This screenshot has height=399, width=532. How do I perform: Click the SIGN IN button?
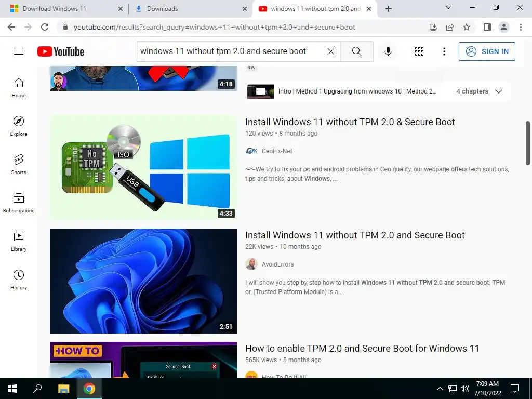pyautogui.click(x=487, y=51)
